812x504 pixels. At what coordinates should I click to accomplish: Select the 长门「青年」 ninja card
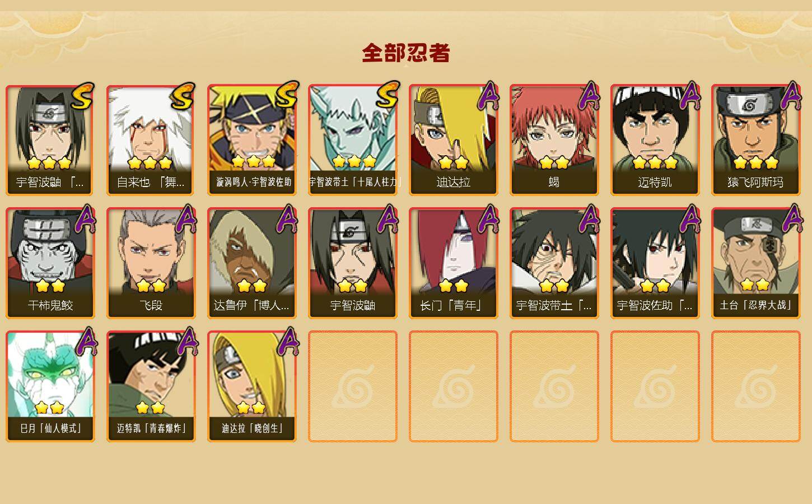coord(454,263)
